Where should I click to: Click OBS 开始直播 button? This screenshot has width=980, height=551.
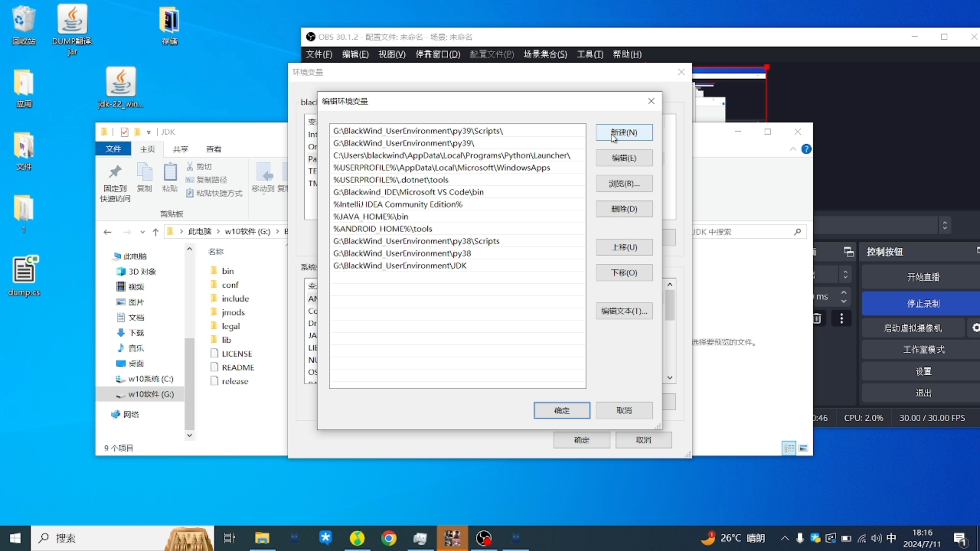(923, 277)
